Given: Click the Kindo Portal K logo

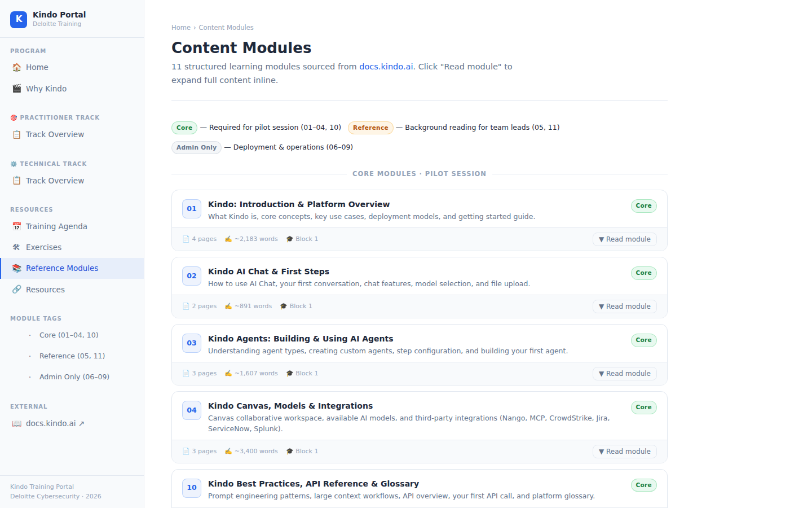Looking at the screenshot, I should coord(19,19).
